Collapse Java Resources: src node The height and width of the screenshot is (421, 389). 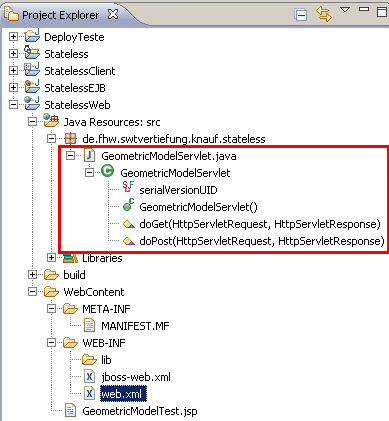point(32,121)
